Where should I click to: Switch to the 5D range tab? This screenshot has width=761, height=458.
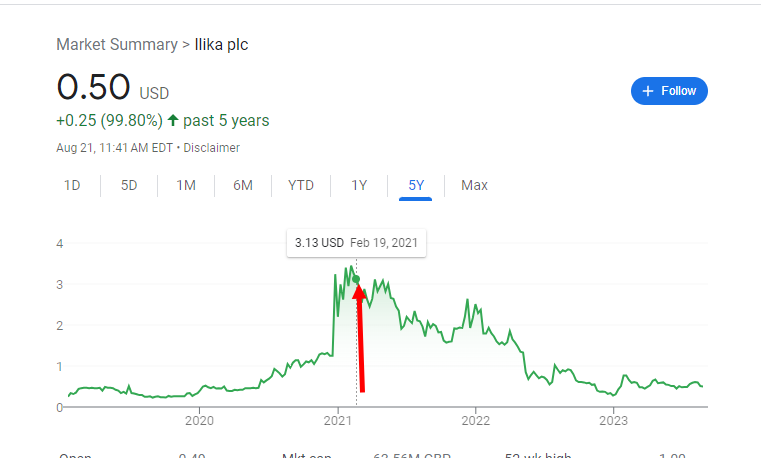pyautogui.click(x=129, y=185)
